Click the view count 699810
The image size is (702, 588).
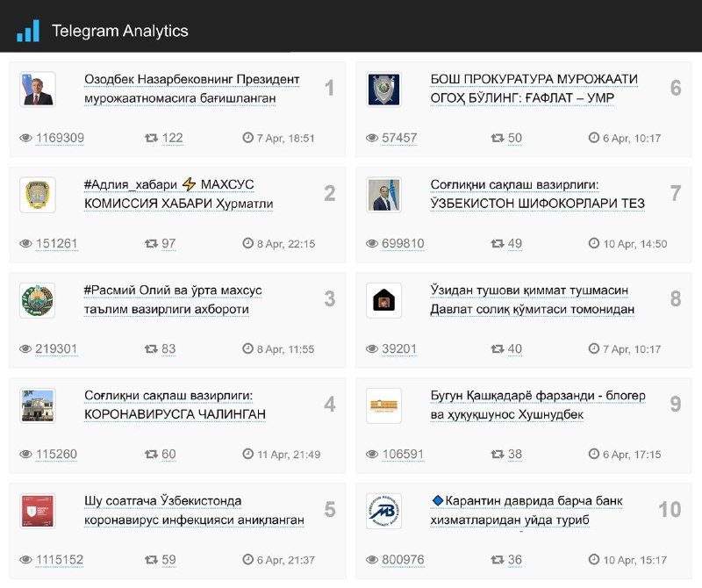403,244
